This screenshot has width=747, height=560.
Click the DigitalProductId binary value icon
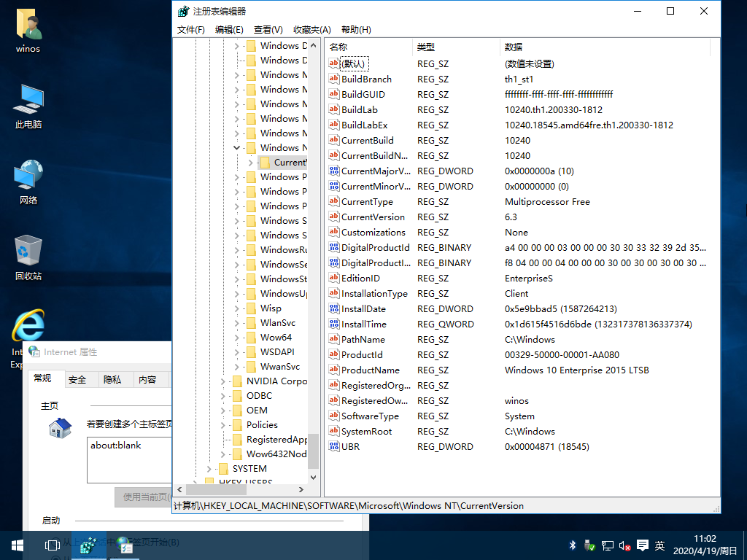334,247
